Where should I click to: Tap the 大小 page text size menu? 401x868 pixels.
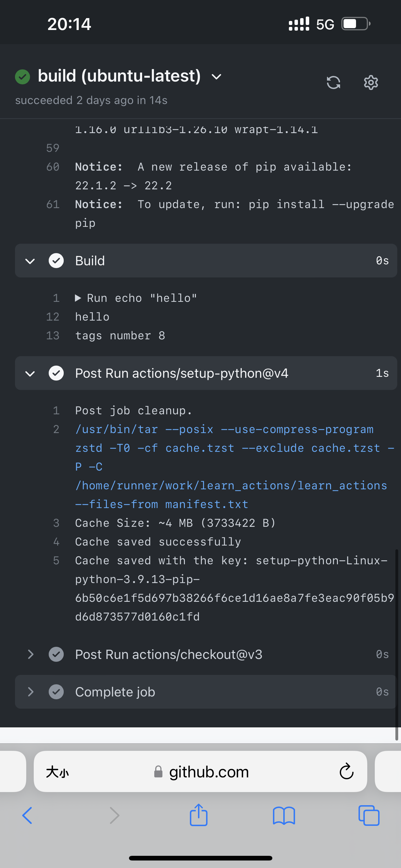58,772
